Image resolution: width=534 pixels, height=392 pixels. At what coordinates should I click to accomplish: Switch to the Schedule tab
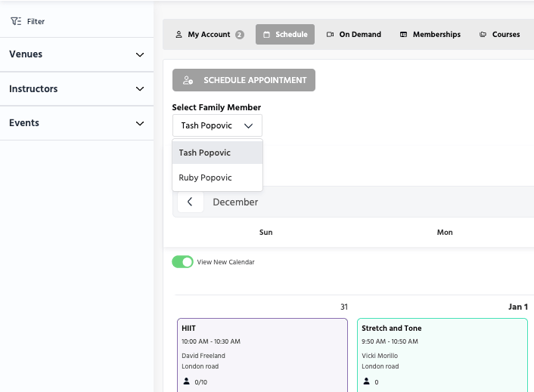[285, 34]
